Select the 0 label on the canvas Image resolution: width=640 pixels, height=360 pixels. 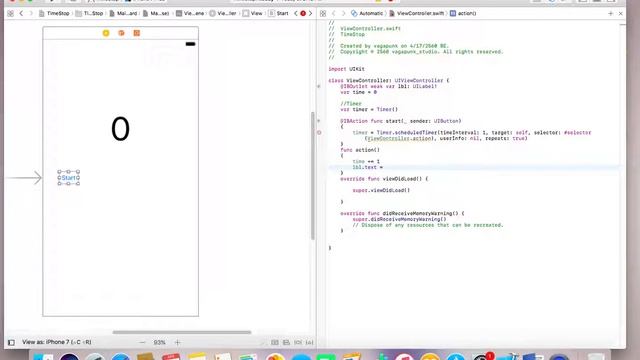pos(120,129)
